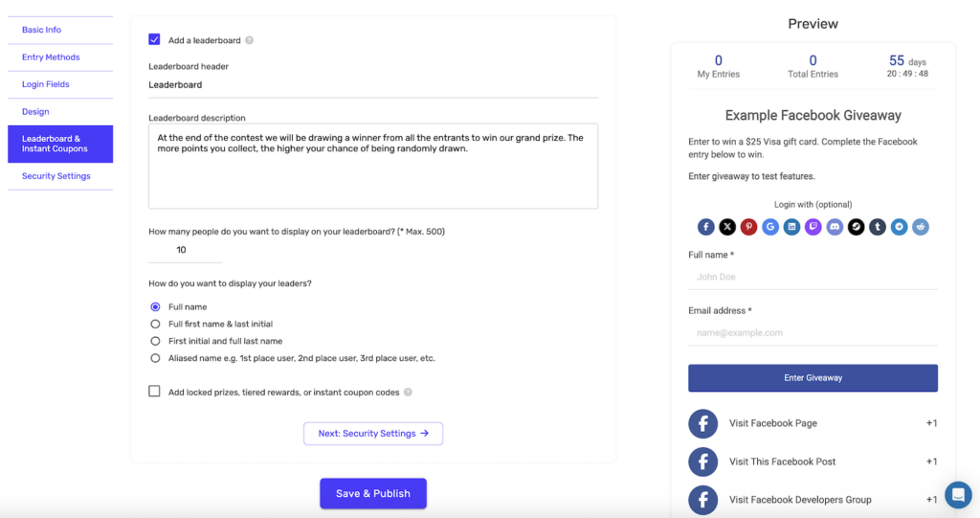Log in with the X icon

click(727, 227)
